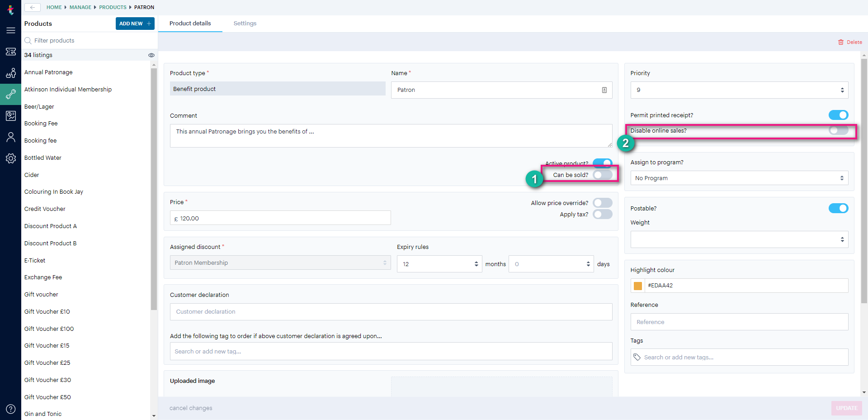Click cancel changes link

pyautogui.click(x=191, y=408)
